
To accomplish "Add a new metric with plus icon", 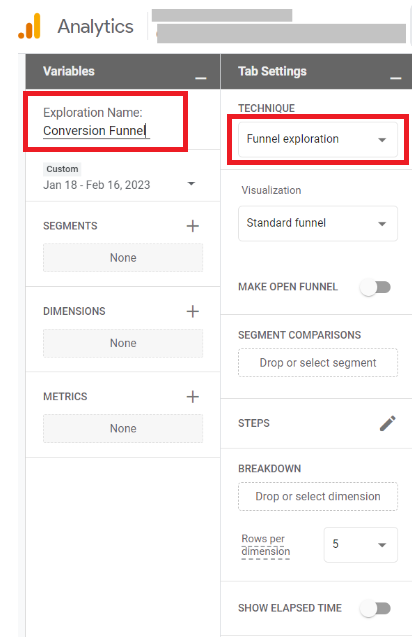I will click(x=193, y=396).
